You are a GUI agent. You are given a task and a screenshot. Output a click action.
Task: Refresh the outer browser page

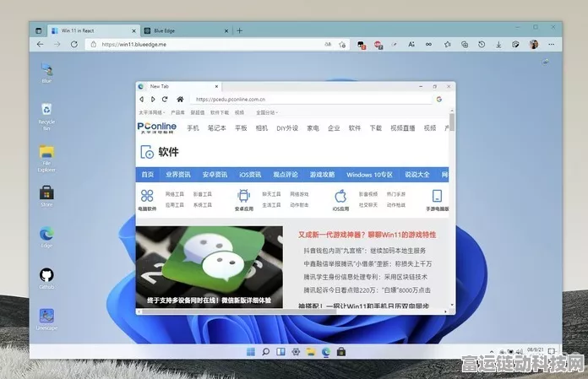(x=74, y=44)
